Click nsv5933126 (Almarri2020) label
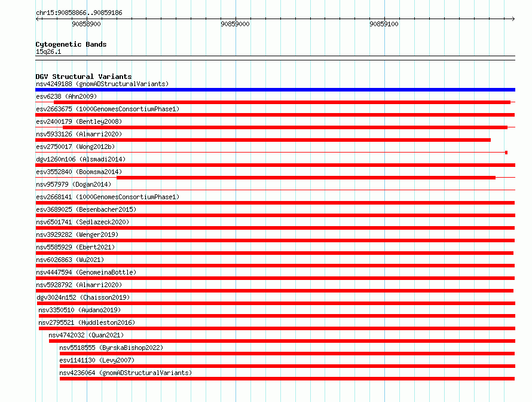 point(79,134)
